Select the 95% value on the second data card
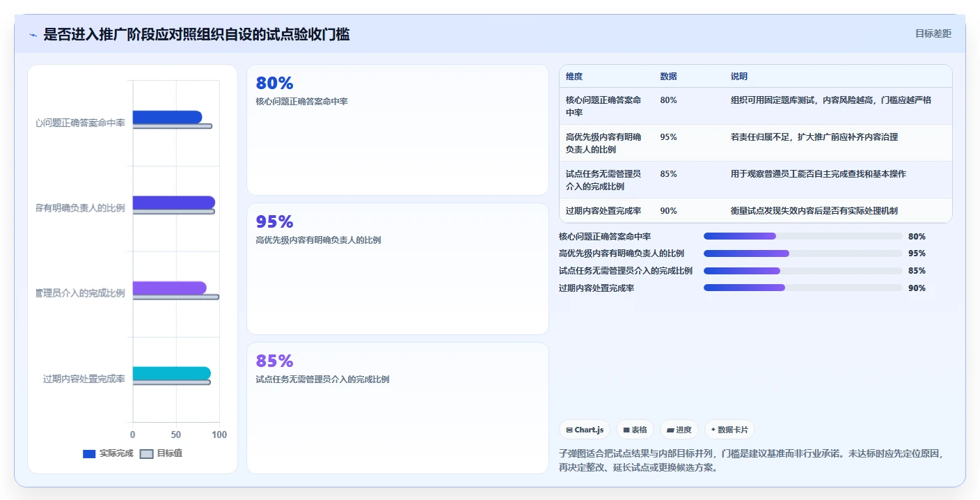Screen dimensions: 980x500 click(275, 222)
